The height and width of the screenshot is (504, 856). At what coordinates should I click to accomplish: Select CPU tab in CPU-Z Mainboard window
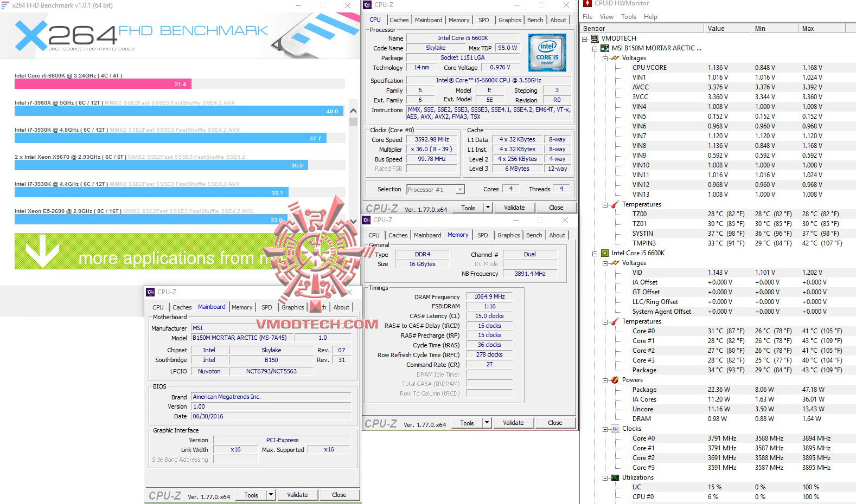pos(158,307)
